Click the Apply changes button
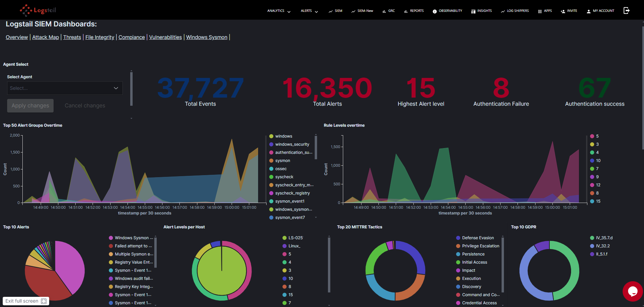The image size is (644, 307). pyautogui.click(x=30, y=106)
